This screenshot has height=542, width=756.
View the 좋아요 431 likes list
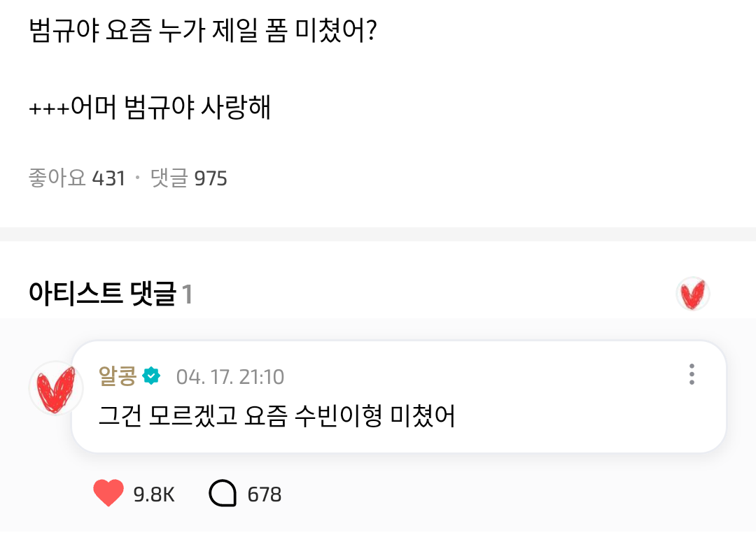tap(76, 179)
